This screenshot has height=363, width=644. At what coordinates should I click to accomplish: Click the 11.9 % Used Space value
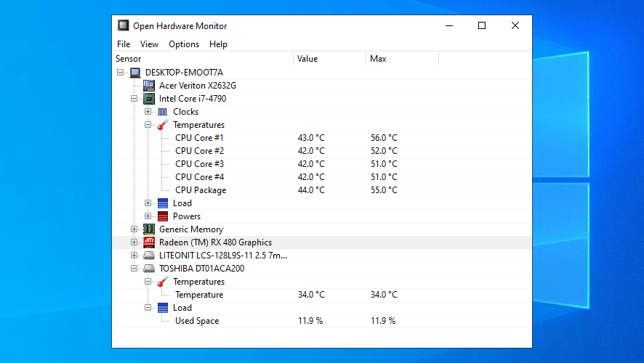pos(310,321)
